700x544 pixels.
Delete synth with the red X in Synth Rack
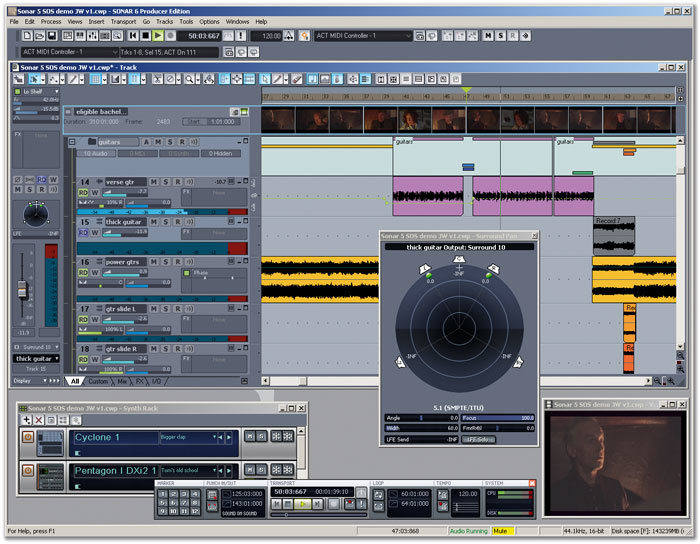(39, 420)
